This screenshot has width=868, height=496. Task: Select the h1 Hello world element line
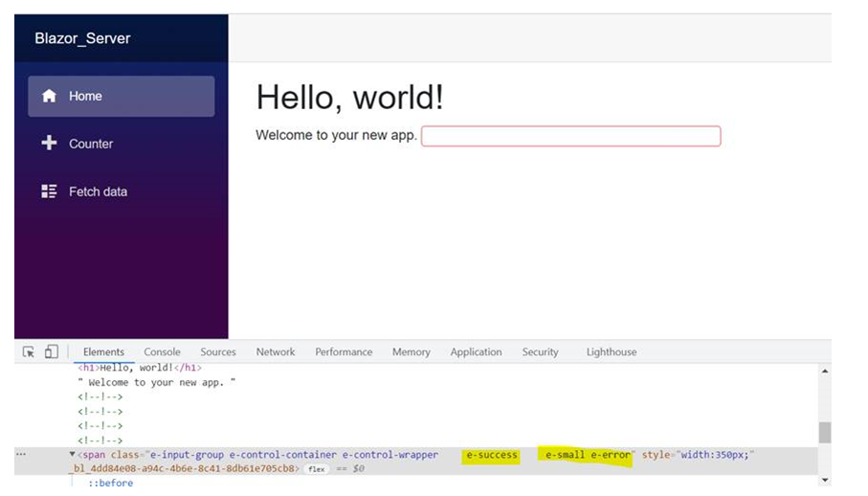[x=139, y=368]
